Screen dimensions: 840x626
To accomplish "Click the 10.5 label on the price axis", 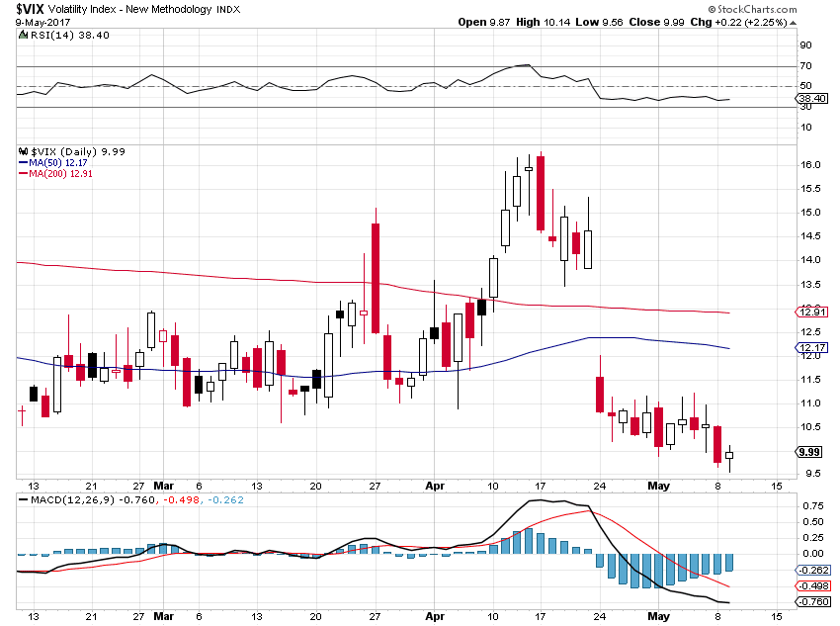I will [810, 427].
